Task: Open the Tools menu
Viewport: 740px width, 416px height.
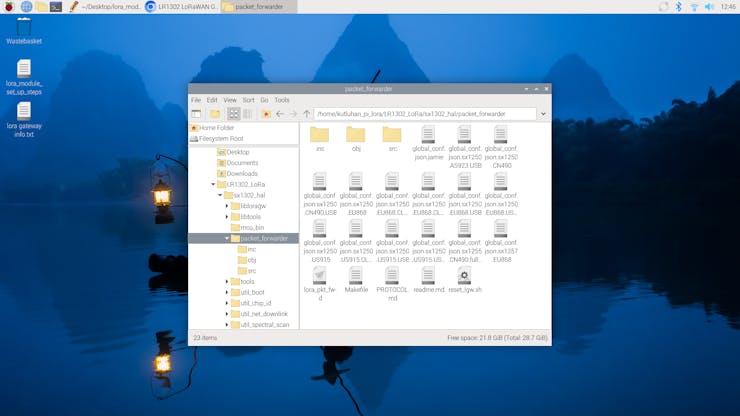Action: 282,100
